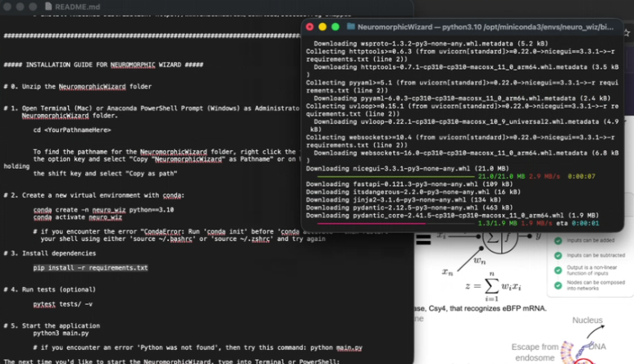Close the NeuromorphicWizard terminal window
634x364 pixels.
[310, 27]
